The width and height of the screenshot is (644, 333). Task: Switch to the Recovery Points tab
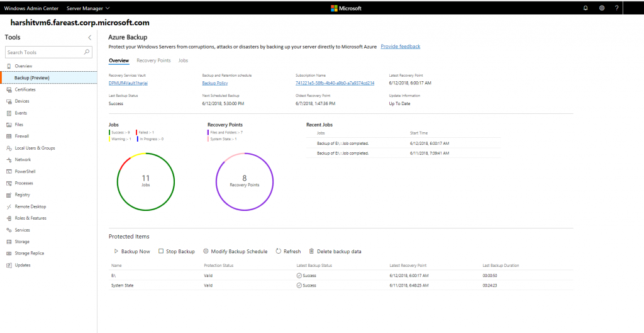pyautogui.click(x=153, y=60)
